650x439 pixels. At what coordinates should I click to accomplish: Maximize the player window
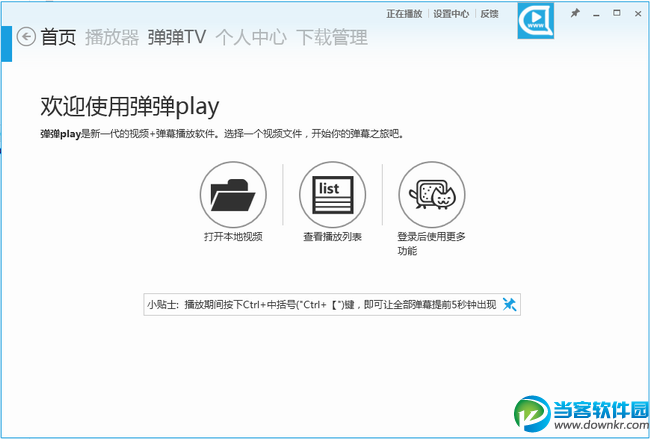(x=617, y=13)
